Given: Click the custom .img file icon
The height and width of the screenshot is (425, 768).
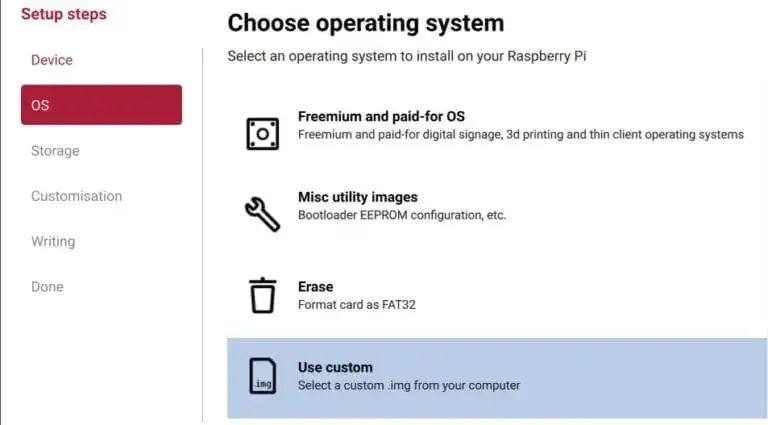Looking at the screenshot, I should 263,376.
